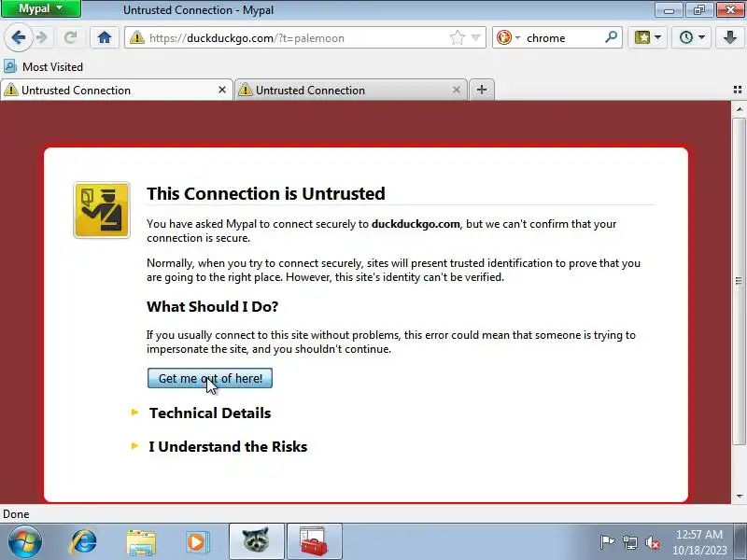Click the scroll down arrow
747x560 pixels.
[x=739, y=497]
